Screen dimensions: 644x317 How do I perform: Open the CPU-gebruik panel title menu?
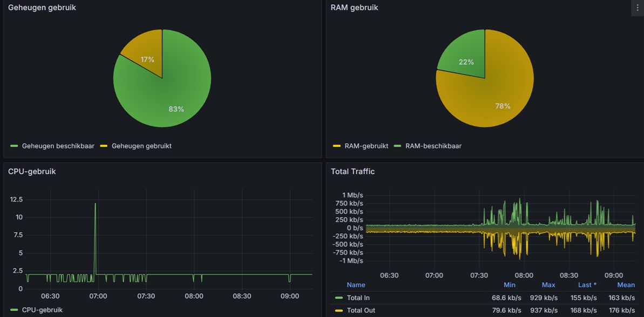(32, 171)
